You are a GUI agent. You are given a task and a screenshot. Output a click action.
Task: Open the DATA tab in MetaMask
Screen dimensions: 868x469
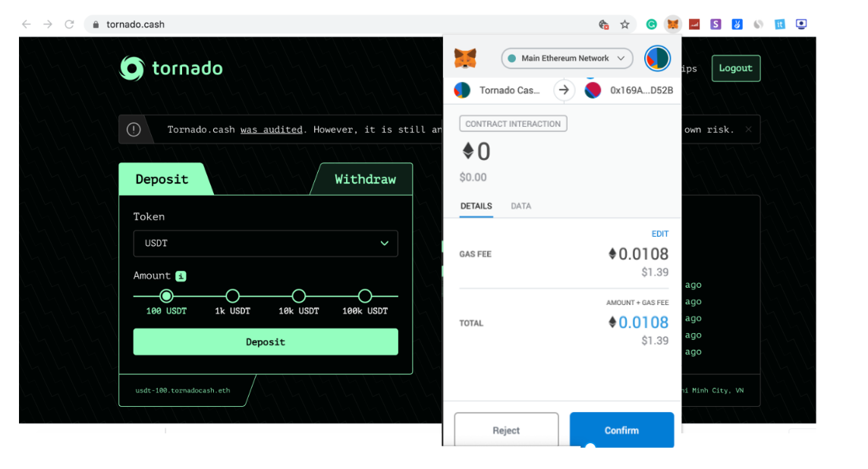[x=521, y=206]
